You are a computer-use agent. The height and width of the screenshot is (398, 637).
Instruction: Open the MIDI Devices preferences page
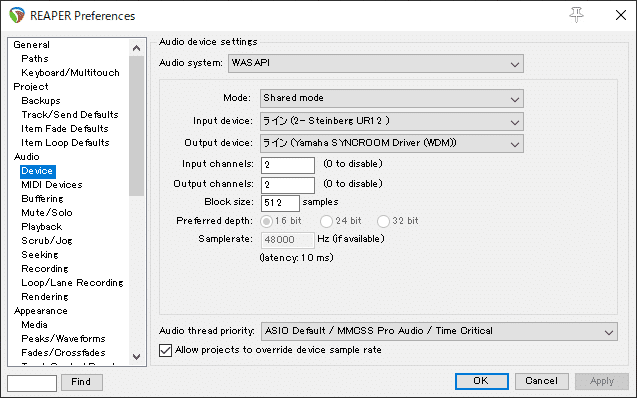click(52, 185)
